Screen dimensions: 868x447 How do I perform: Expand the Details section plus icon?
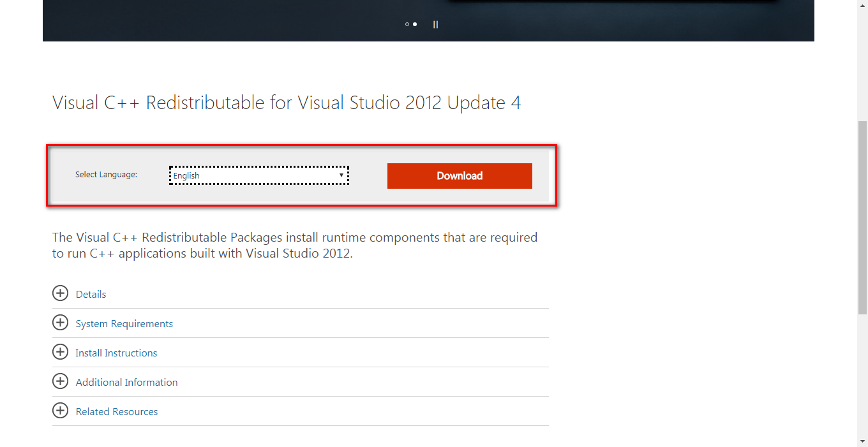coord(60,293)
